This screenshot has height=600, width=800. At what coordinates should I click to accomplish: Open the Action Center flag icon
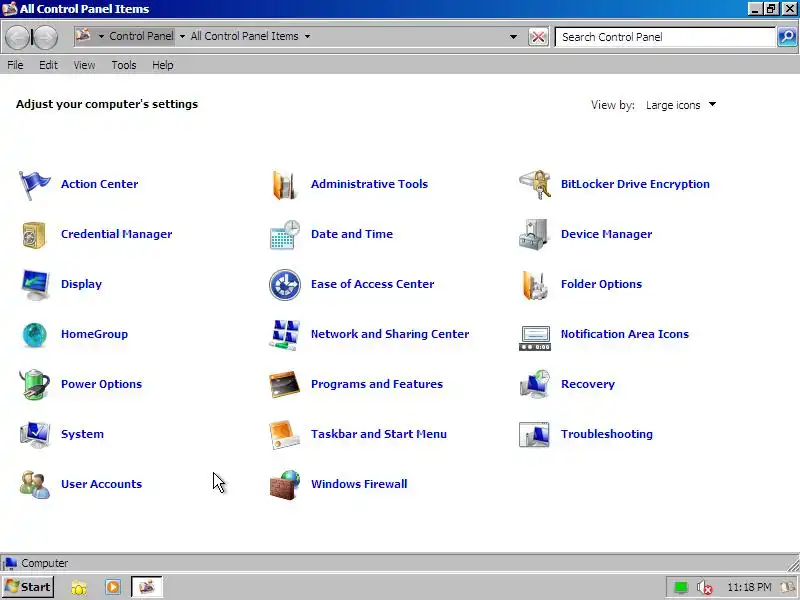[35, 185]
